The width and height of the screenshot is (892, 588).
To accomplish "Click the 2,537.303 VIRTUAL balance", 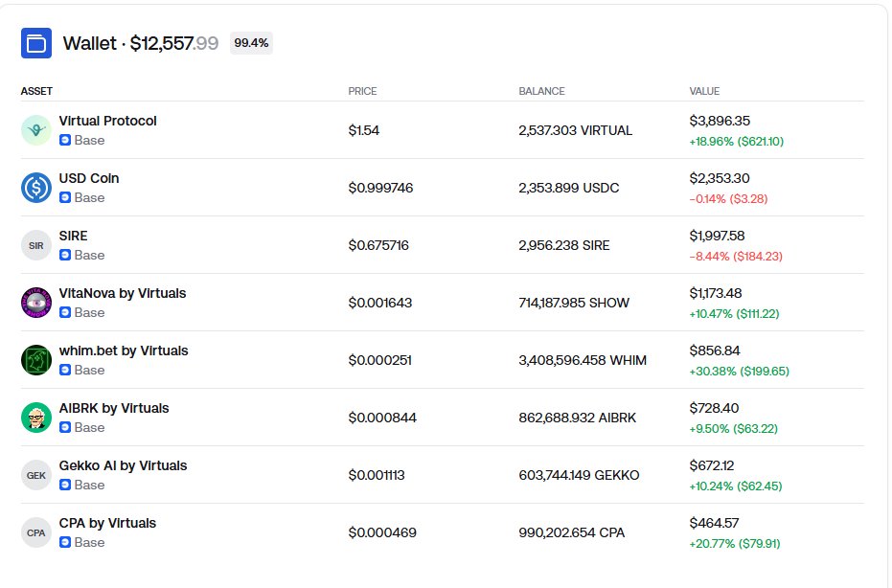I will 575,130.
